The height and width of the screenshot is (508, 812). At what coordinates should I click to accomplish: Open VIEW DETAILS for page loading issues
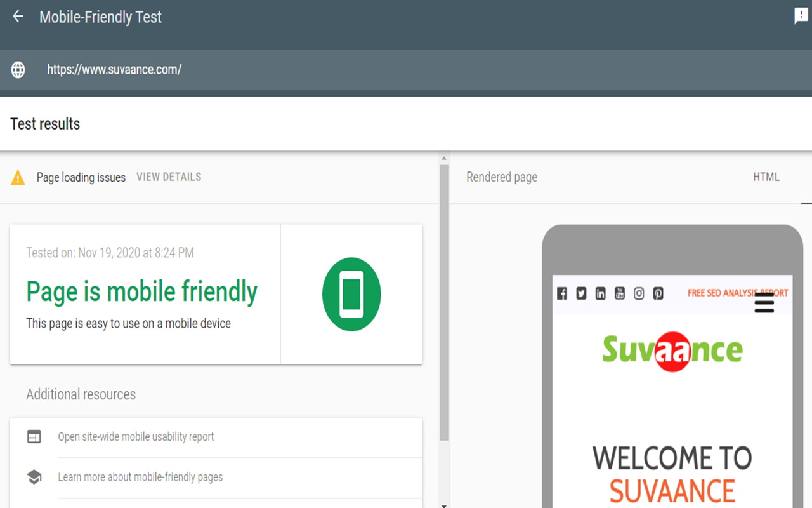pyautogui.click(x=169, y=177)
